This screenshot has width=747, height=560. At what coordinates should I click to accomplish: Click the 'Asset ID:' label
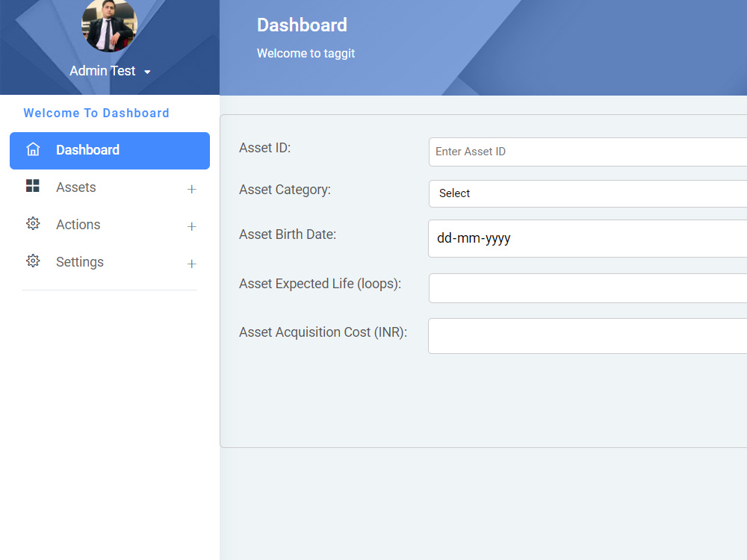(x=265, y=148)
